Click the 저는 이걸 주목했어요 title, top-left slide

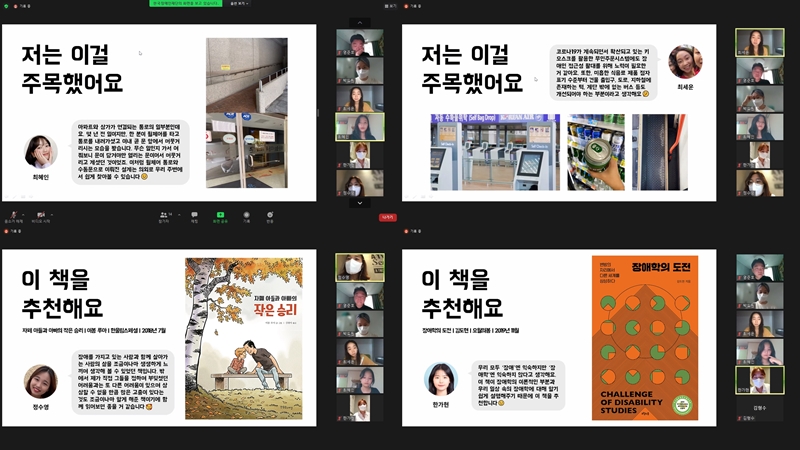[x=72, y=69]
